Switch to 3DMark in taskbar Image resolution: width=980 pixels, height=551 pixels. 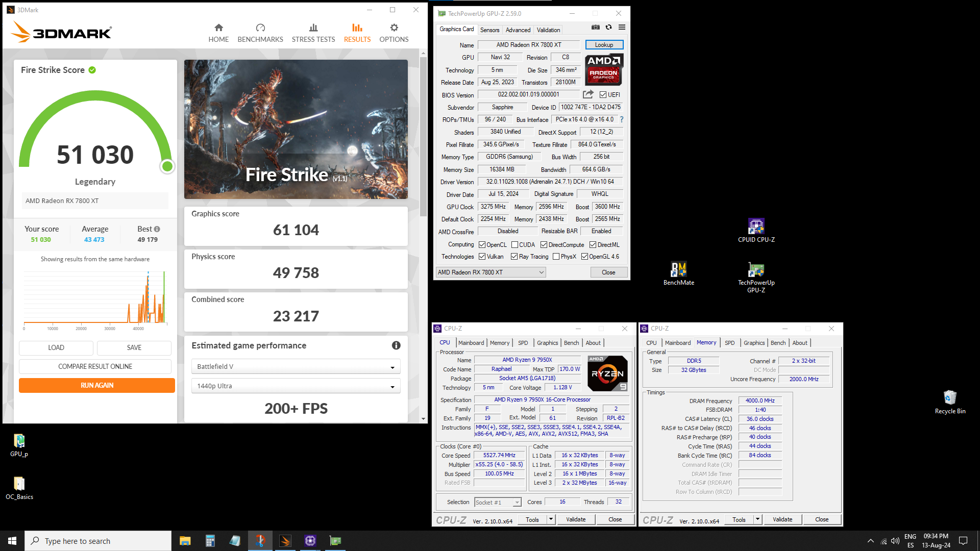(x=285, y=541)
